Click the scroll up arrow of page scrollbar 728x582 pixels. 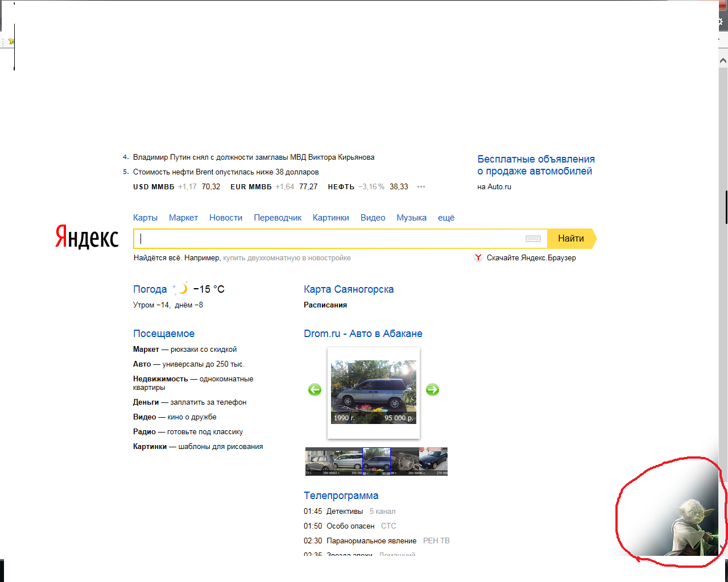pos(723,60)
